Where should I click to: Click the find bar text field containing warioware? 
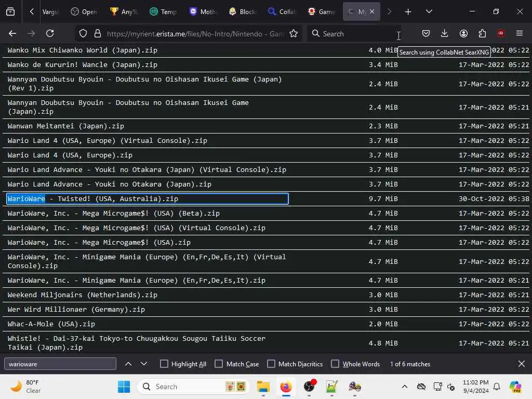[60, 364]
